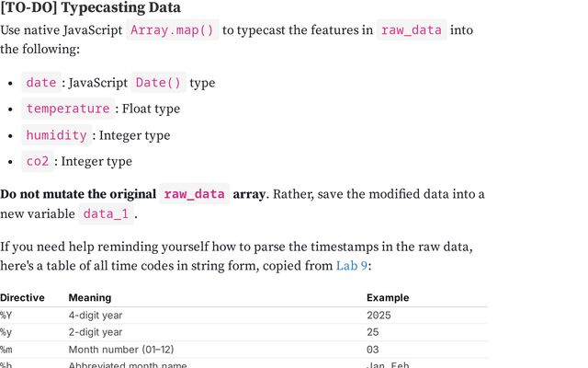
Task: Click the Date() code snippet
Action: (x=160, y=83)
